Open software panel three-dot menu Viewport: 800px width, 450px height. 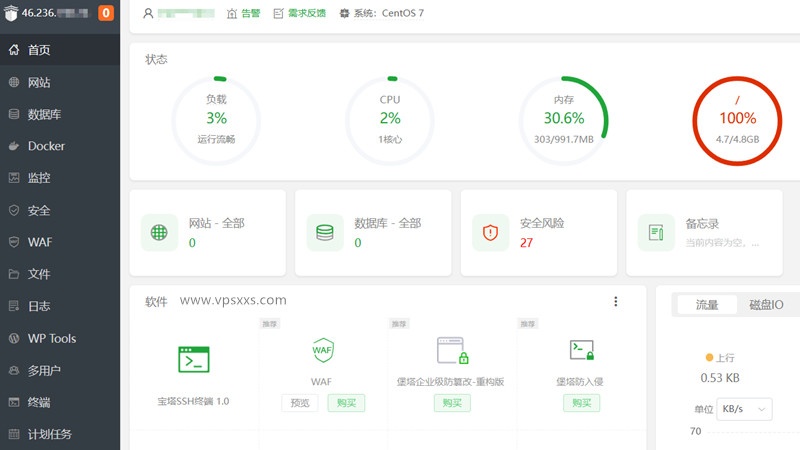[x=616, y=302]
